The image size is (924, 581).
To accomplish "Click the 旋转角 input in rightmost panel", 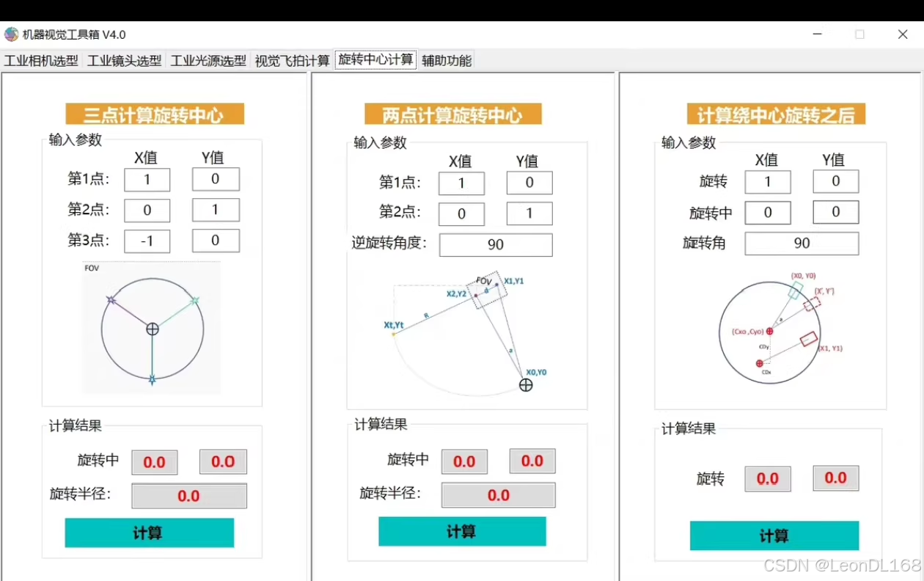I will (802, 243).
